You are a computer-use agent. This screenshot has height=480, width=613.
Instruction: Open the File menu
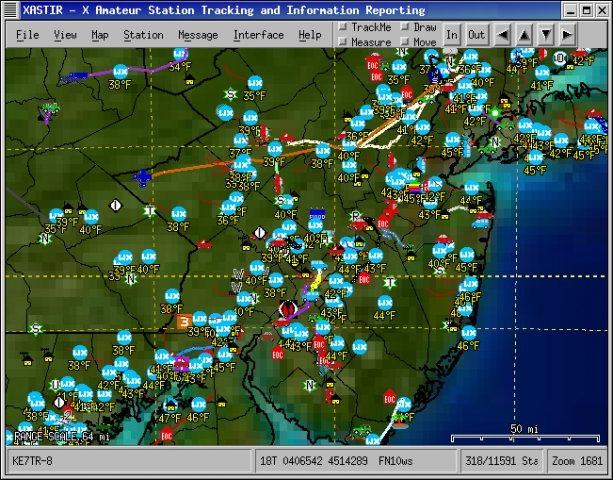coord(27,35)
